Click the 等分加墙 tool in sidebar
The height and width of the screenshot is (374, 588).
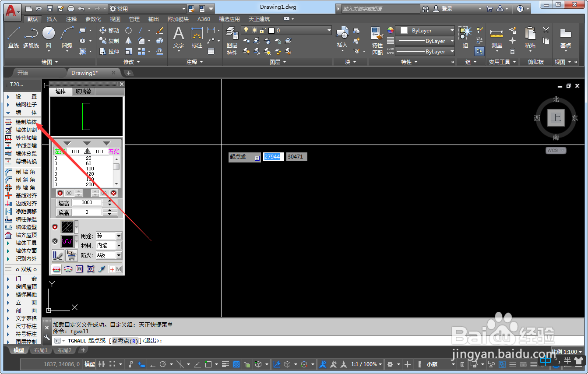[x=22, y=138]
